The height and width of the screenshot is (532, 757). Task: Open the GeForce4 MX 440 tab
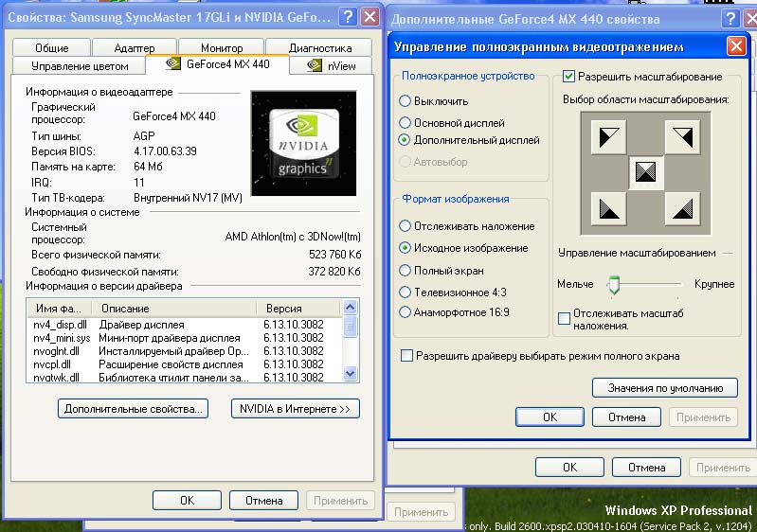(217, 64)
